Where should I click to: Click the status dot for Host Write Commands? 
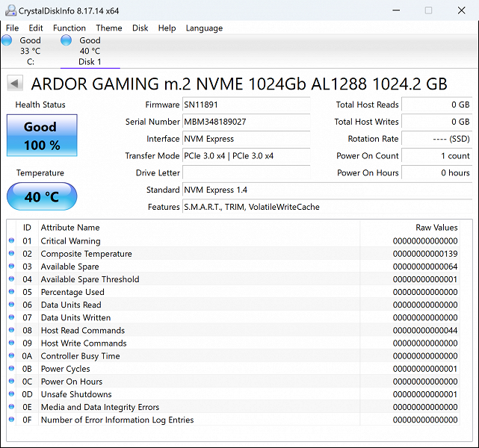click(12, 343)
